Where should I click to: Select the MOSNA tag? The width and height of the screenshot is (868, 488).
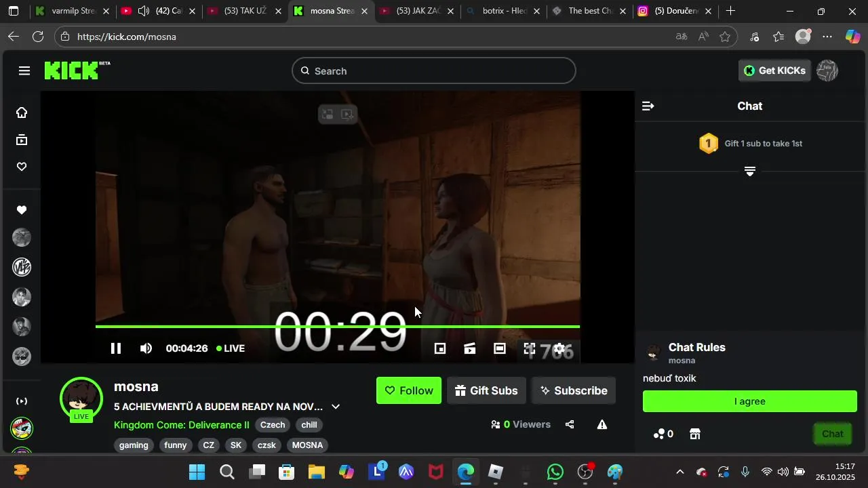pyautogui.click(x=307, y=445)
